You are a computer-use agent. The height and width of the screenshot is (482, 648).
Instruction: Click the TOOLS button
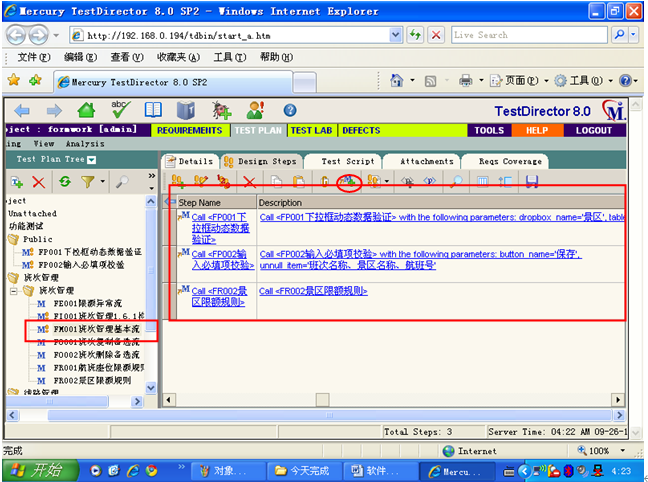click(489, 131)
